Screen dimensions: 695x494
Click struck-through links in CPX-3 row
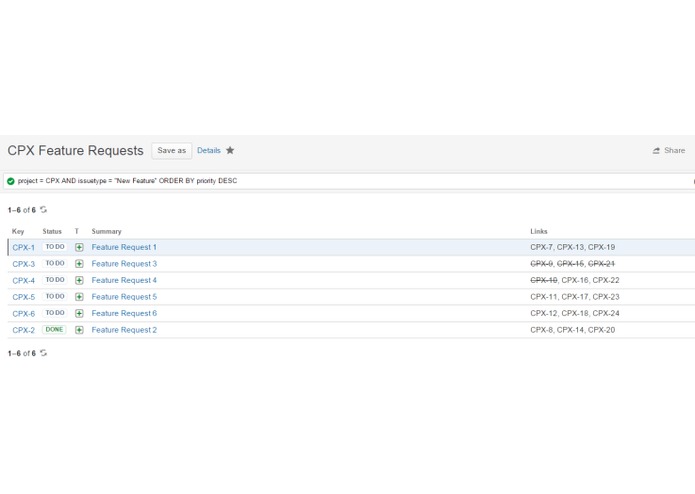(572, 264)
